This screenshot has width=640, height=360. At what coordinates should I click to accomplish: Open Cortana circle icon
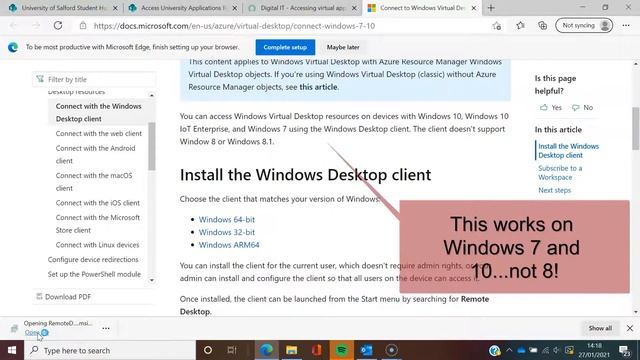208,350
